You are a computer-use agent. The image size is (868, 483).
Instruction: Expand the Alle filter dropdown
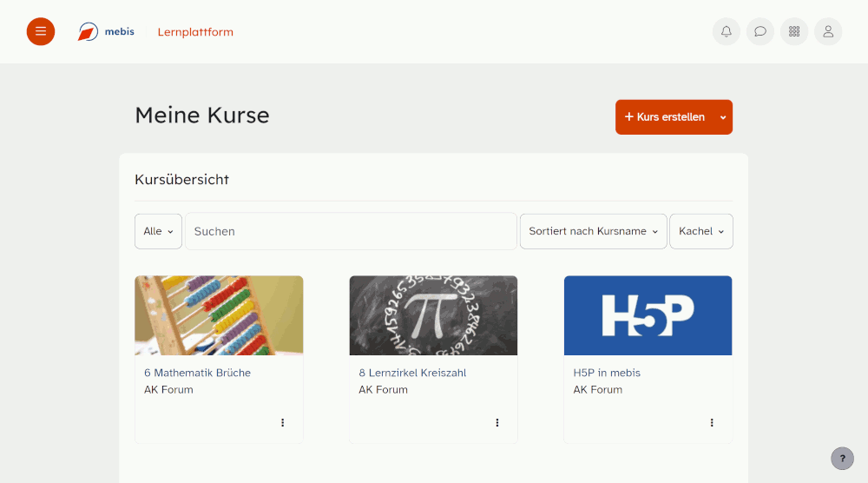158,232
